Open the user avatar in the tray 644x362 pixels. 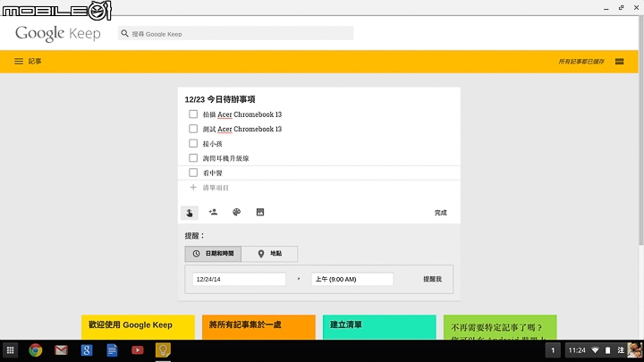pos(634,350)
